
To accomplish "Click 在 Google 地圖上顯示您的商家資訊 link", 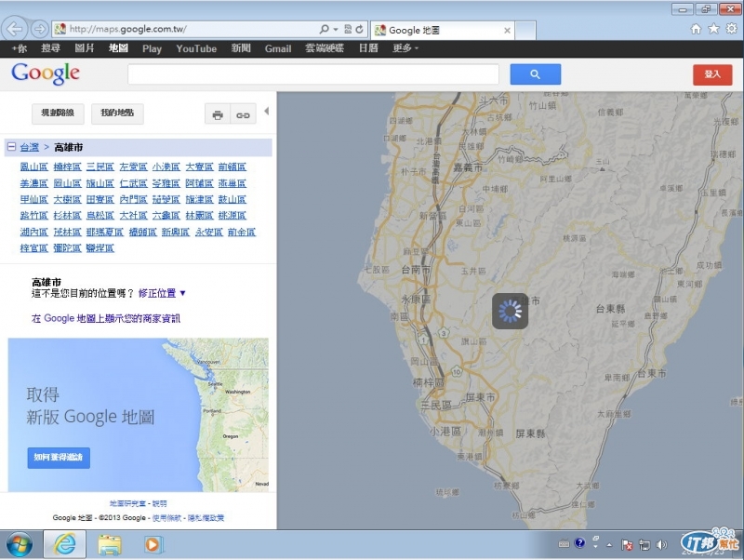I will pos(106,318).
